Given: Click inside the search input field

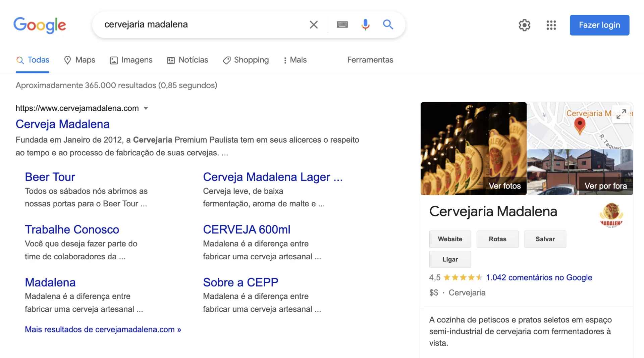Looking at the screenshot, I should (x=201, y=24).
